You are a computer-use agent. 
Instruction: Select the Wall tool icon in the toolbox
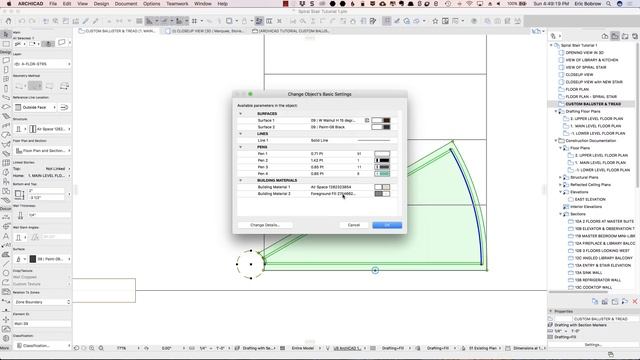6,60
